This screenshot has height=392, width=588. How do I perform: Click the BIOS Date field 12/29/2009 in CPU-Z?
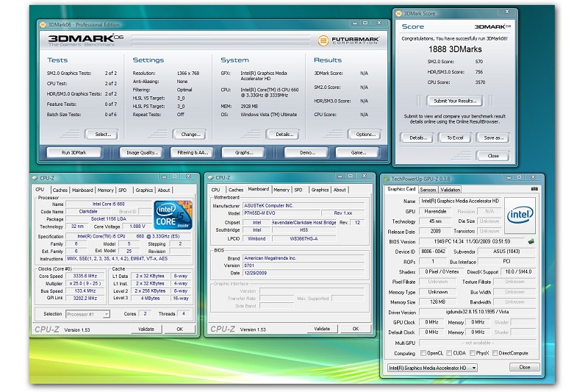[304, 273]
